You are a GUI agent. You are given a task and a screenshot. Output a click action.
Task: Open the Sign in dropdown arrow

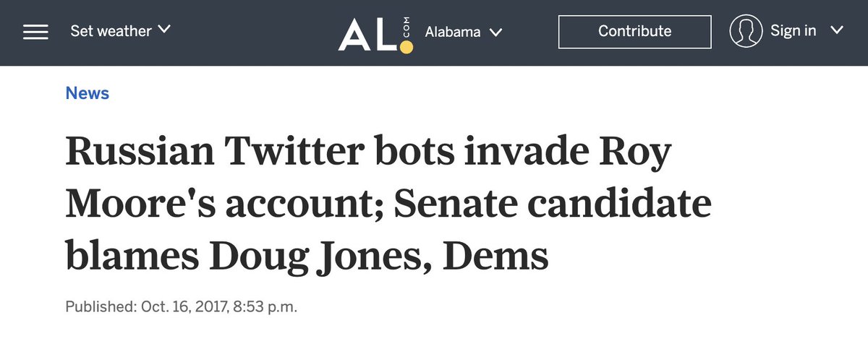click(x=837, y=30)
